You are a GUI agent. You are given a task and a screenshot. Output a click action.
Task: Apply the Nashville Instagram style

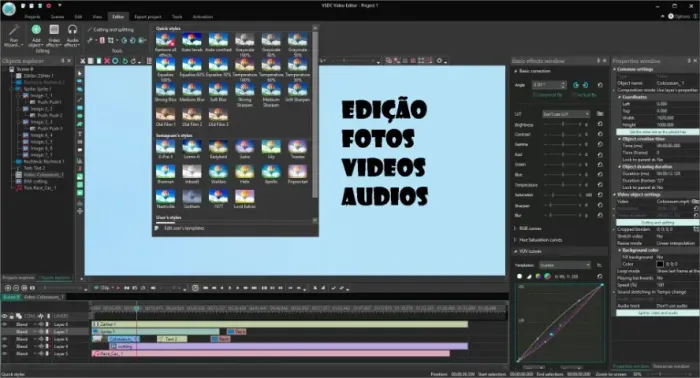[x=165, y=199]
